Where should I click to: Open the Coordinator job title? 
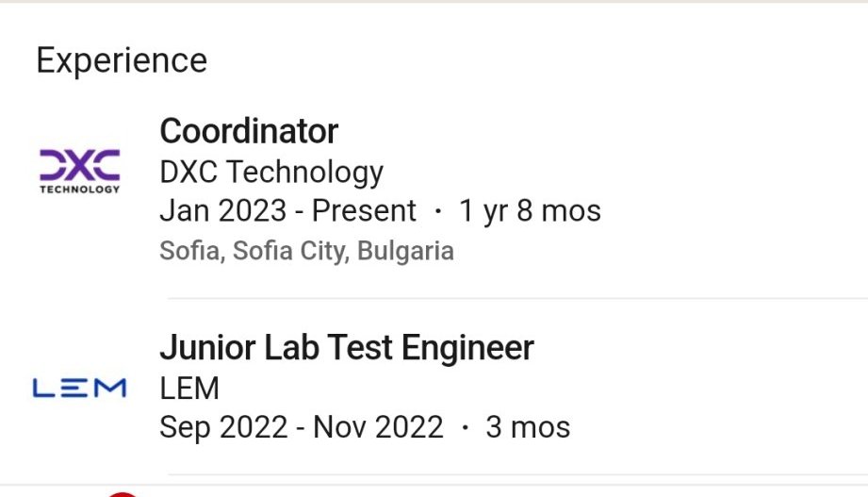pos(249,131)
